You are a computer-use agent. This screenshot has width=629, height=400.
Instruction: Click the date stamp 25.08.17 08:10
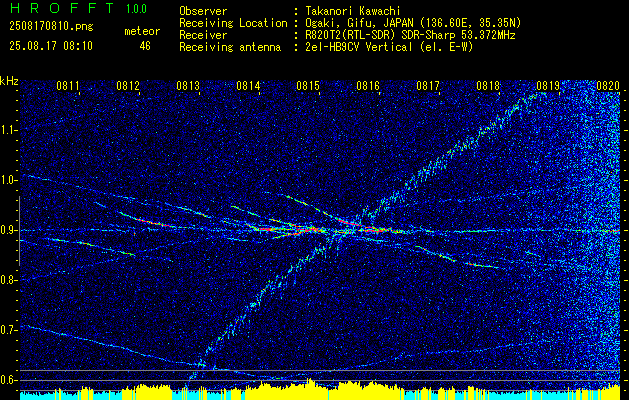point(51,46)
